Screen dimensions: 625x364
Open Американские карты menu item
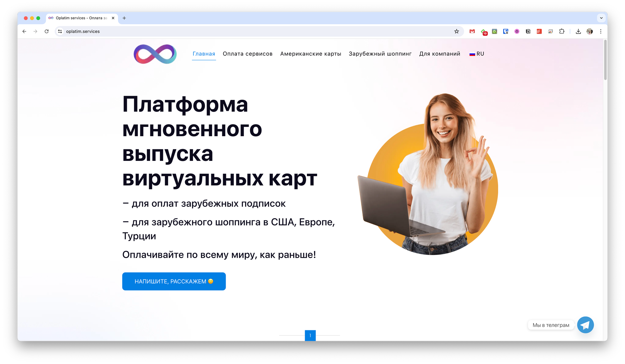pyautogui.click(x=311, y=54)
